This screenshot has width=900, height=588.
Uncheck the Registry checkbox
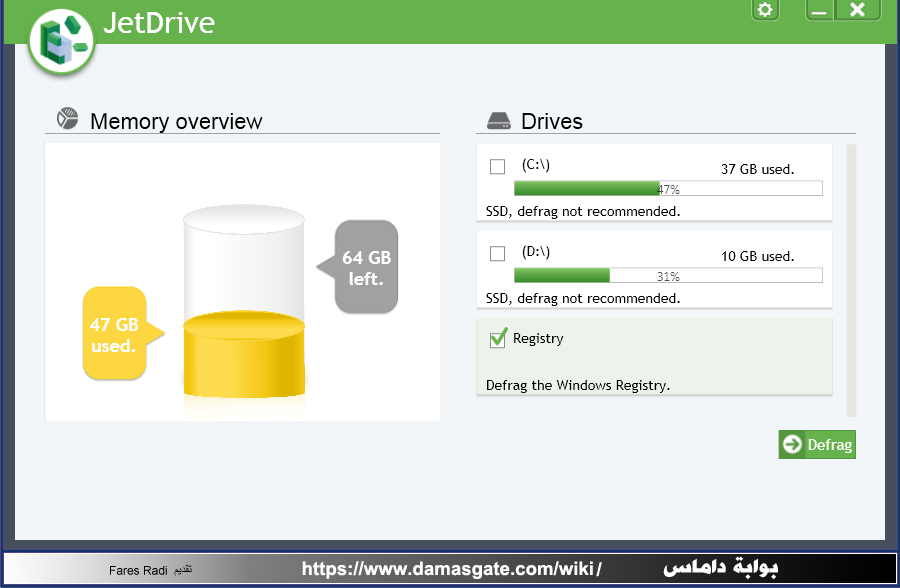(x=498, y=339)
